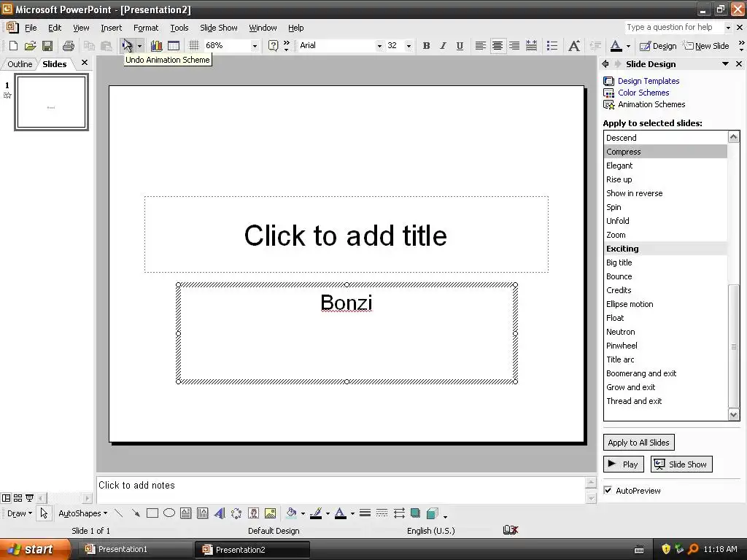747x560 pixels.
Task: Switch to the Outline tab
Action: (20, 64)
